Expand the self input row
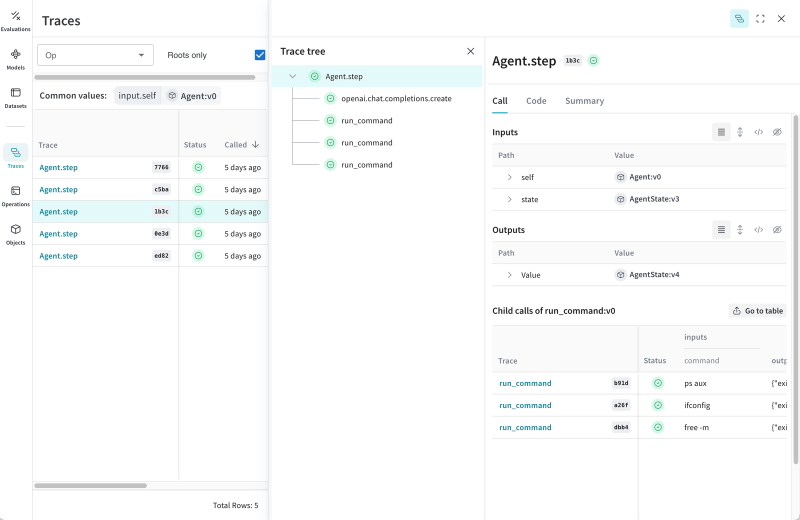Image resolution: width=800 pixels, height=520 pixels. point(509,177)
